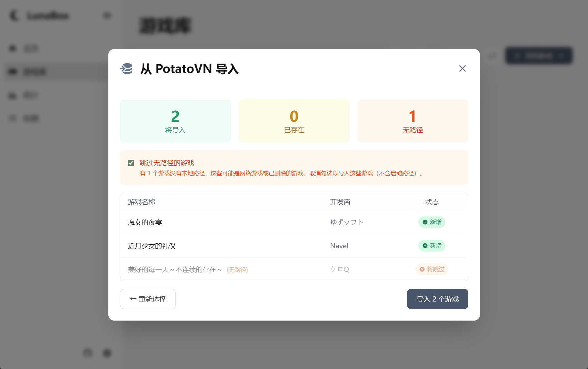Click the plus icon in 近月少女的礼仪's 新增 badge
The image size is (588, 369).
425,246
